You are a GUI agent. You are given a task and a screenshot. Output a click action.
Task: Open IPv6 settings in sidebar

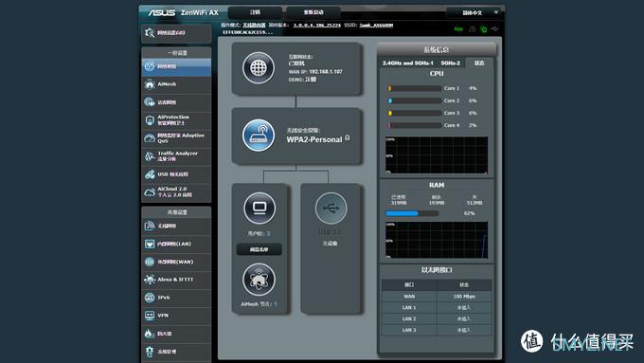pyautogui.click(x=176, y=298)
